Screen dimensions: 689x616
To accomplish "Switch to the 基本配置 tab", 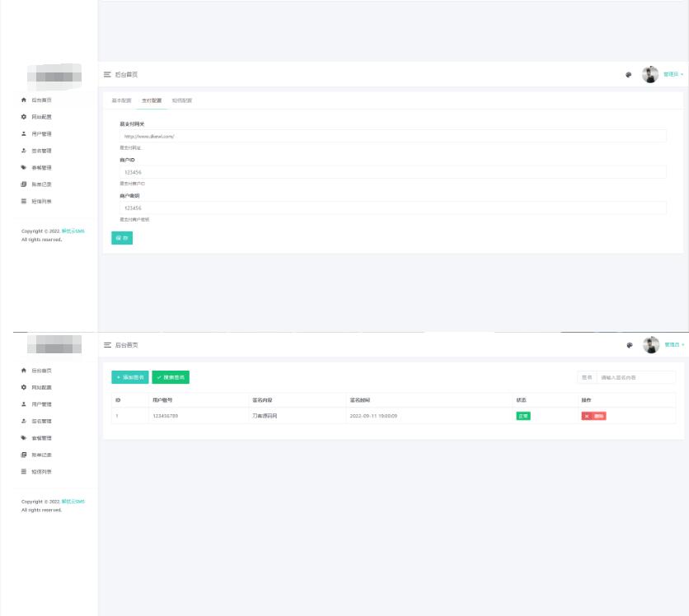I will (x=121, y=100).
